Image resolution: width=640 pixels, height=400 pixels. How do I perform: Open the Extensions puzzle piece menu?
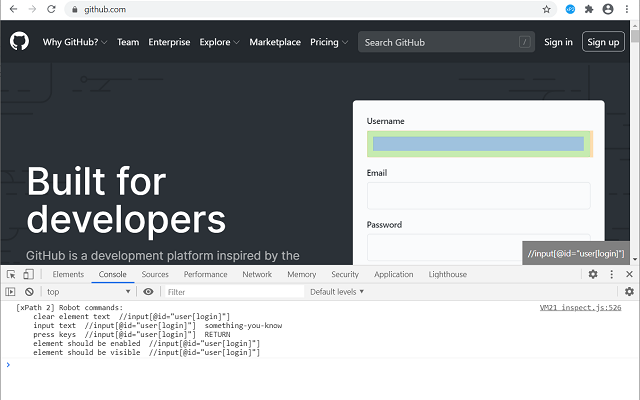[x=589, y=9]
